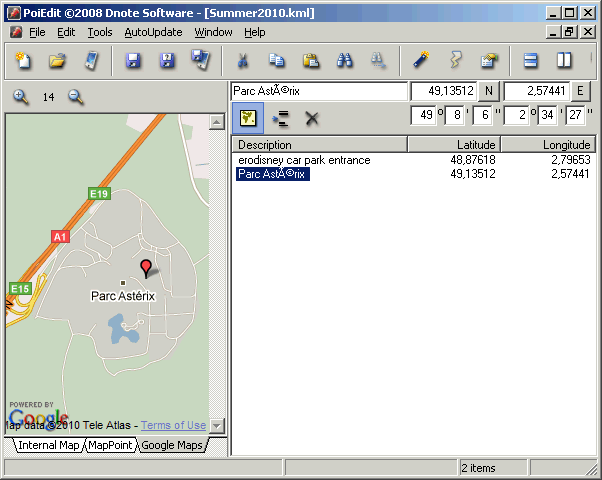This screenshot has height=480, width=602.
Task: Open the File menu
Action: coord(37,32)
